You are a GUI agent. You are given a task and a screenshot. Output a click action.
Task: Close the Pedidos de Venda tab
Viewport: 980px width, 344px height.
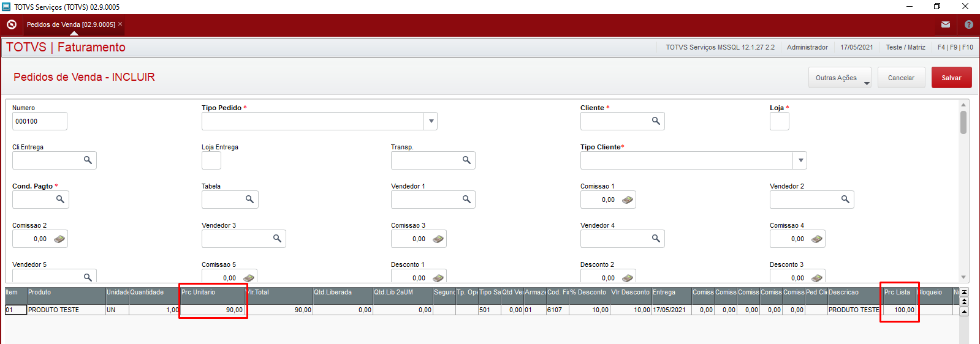pyautogui.click(x=120, y=24)
